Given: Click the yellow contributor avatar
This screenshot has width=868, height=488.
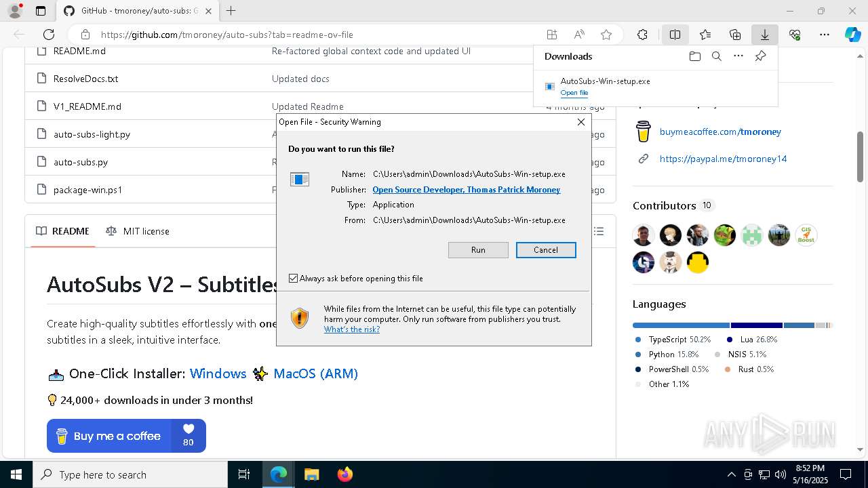Looking at the screenshot, I should [x=698, y=262].
